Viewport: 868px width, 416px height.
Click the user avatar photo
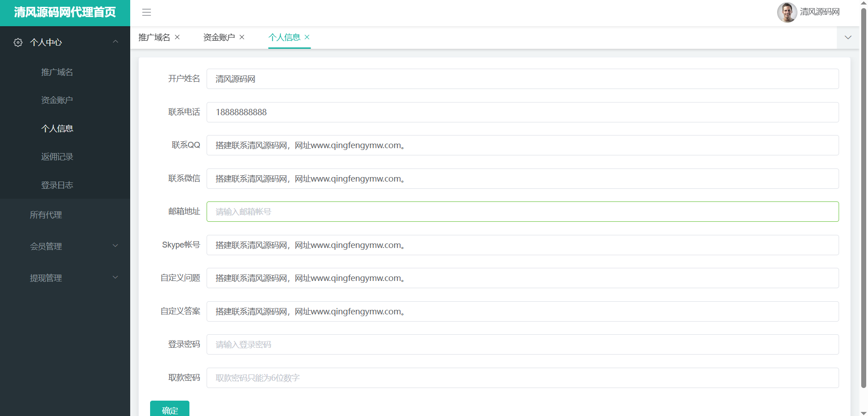[x=787, y=12]
